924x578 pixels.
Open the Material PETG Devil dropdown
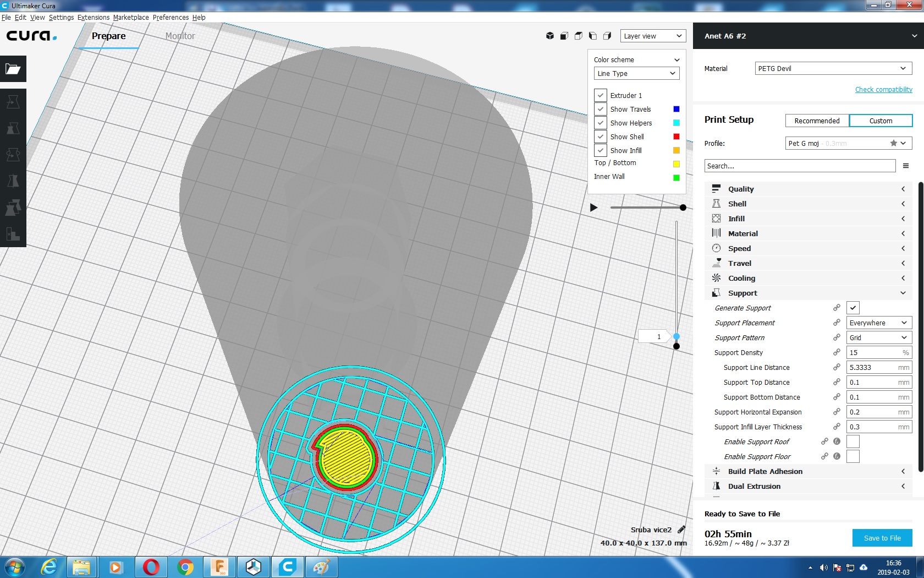point(833,68)
